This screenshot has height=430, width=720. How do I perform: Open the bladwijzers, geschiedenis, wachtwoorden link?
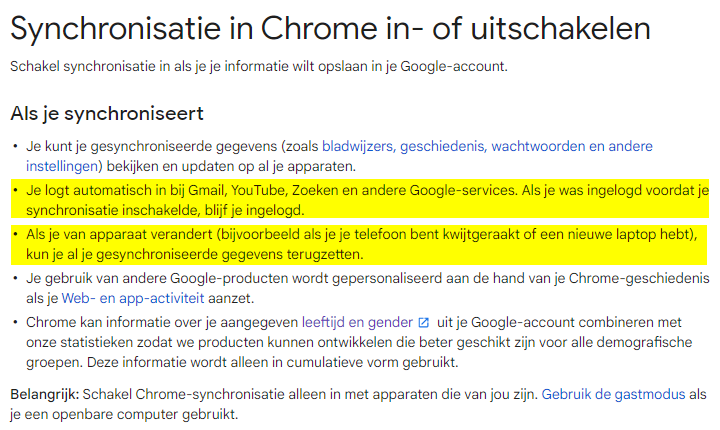(487, 146)
